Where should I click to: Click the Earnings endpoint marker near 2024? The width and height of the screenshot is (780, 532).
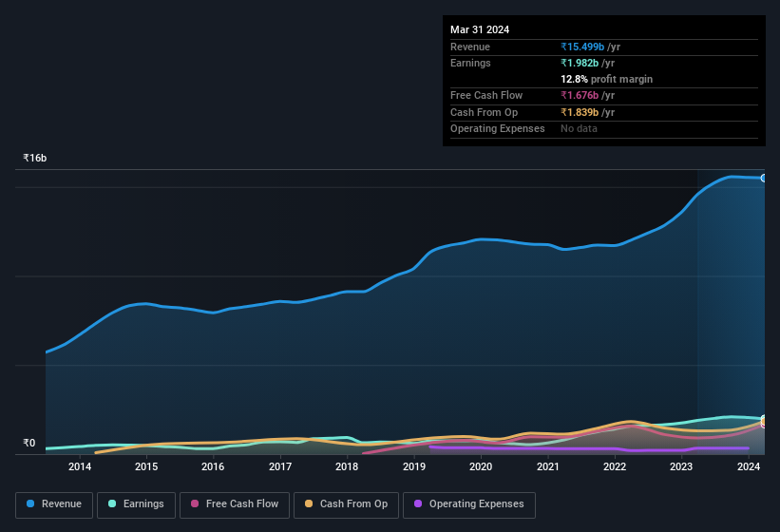pos(764,419)
